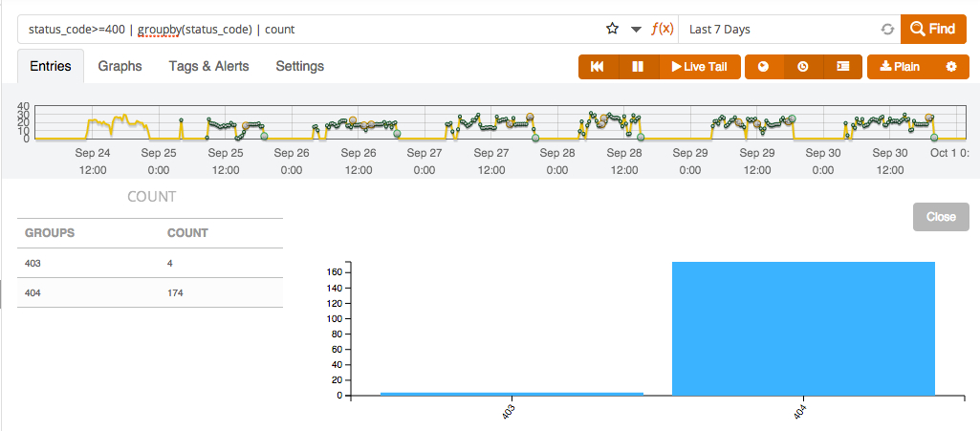980x431 pixels.
Task: Open the Tags & Alerts tab
Action: click(x=208, y=66)
